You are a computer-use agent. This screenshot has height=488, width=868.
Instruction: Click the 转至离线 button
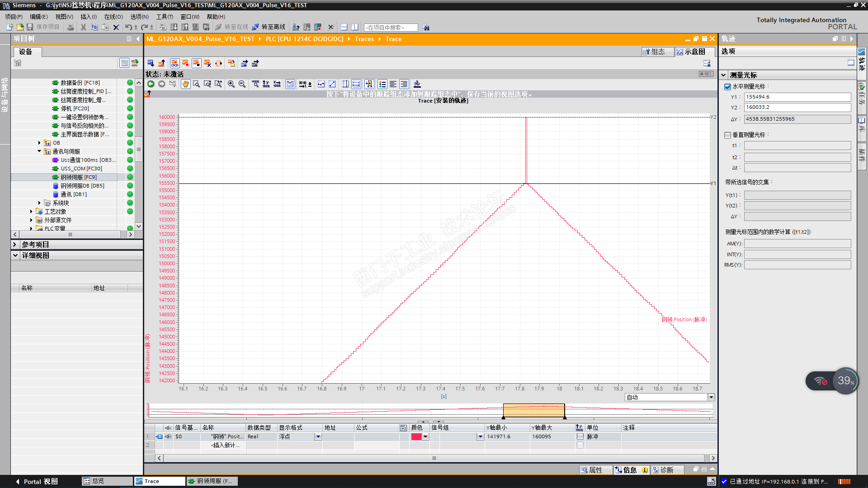click(x=269, y=27)
